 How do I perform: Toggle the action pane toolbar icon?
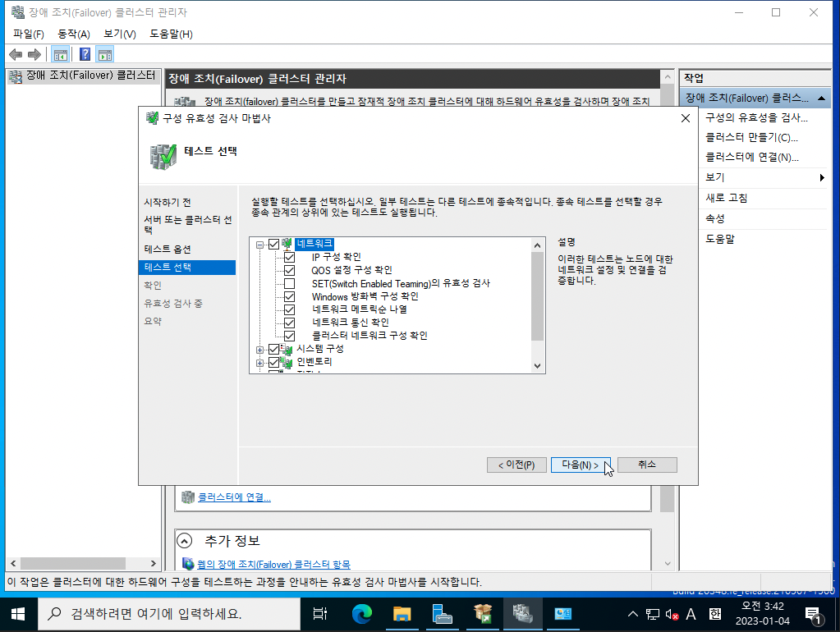point(105,54)
